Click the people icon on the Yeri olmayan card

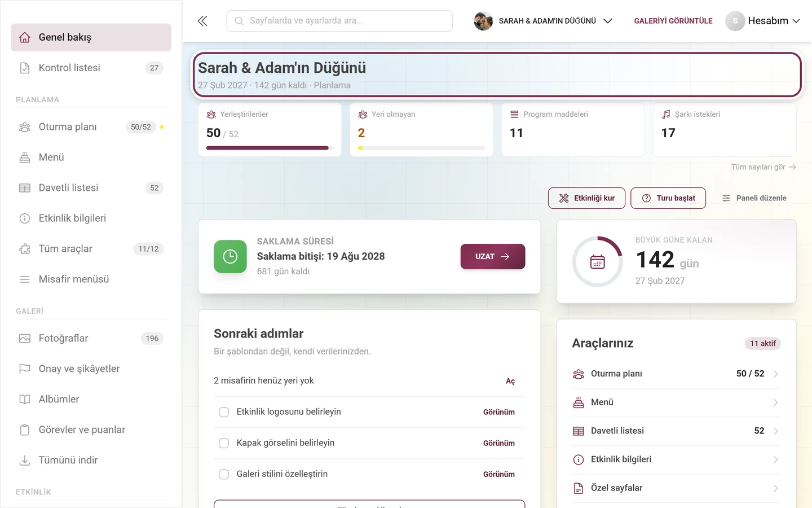[363, 114]
